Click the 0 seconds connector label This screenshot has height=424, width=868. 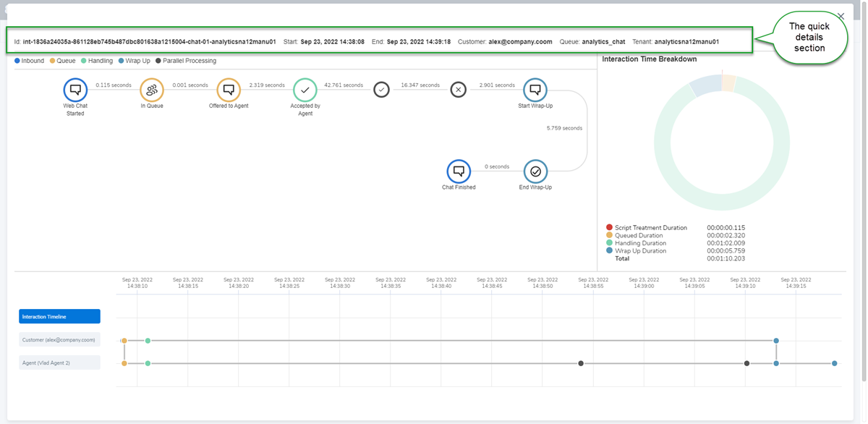click(x=497, y=166)
